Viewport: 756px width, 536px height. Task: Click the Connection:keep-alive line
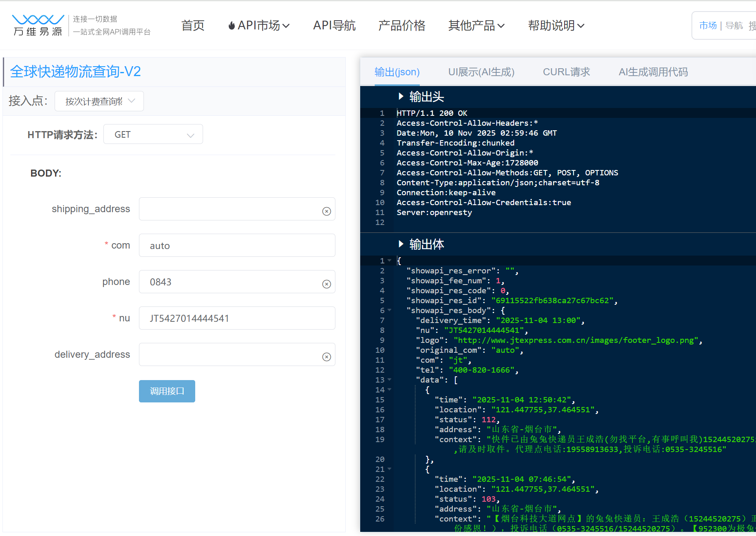446,192
